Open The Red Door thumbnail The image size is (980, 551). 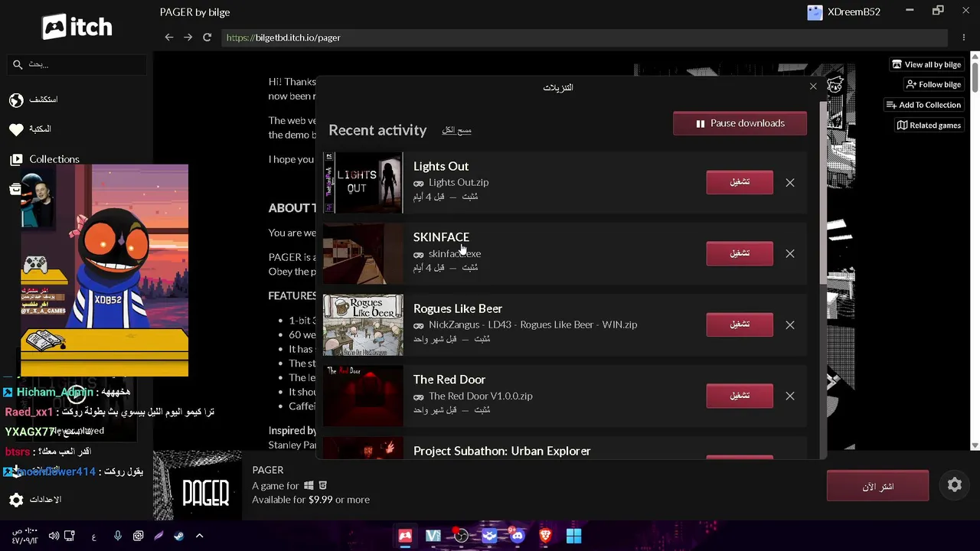363,396
